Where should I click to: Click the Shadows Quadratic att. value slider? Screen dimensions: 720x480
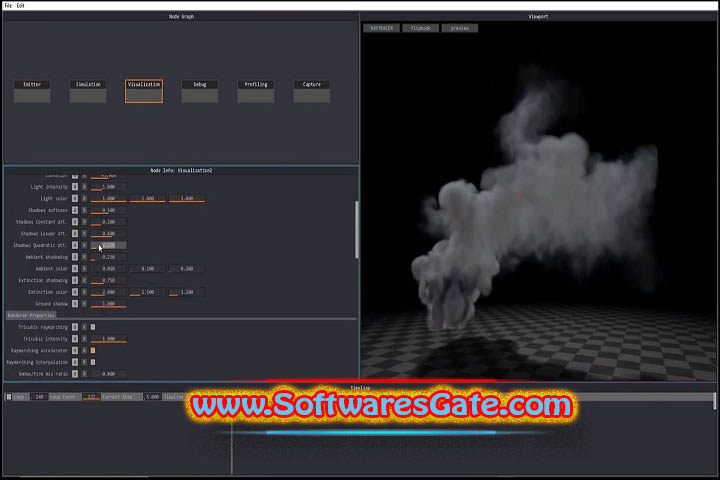pyautogui.click(x=108, y=245)
